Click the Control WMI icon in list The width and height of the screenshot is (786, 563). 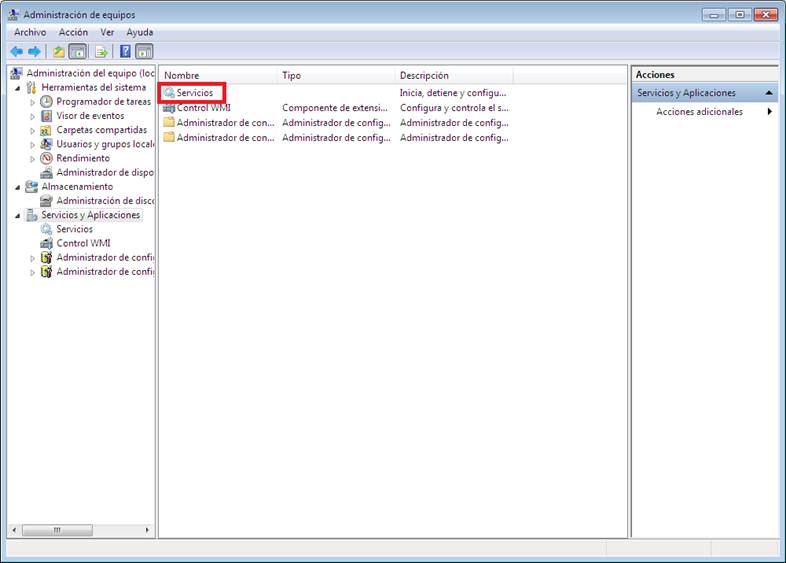(169, 108)
